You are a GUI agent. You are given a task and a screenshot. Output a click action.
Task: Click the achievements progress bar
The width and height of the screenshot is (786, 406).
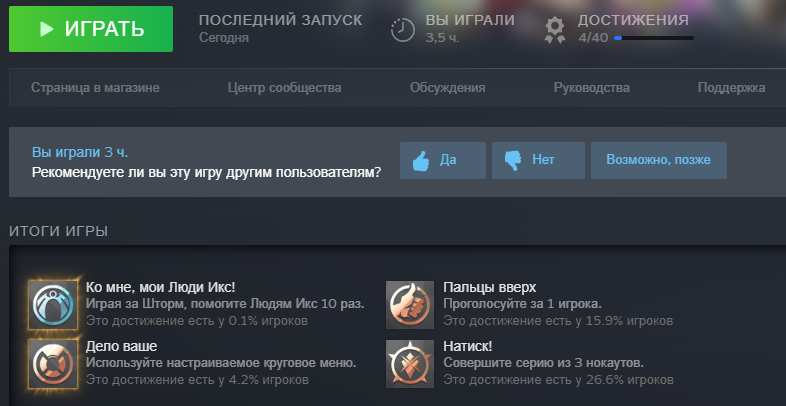(654, 38)
